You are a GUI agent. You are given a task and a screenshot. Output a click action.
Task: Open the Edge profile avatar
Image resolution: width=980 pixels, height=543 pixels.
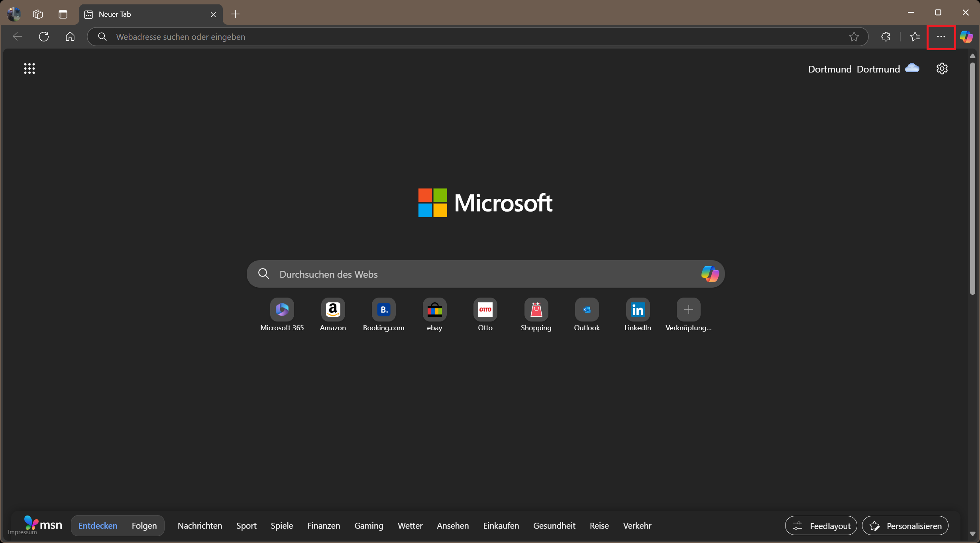tap(14, 14)
